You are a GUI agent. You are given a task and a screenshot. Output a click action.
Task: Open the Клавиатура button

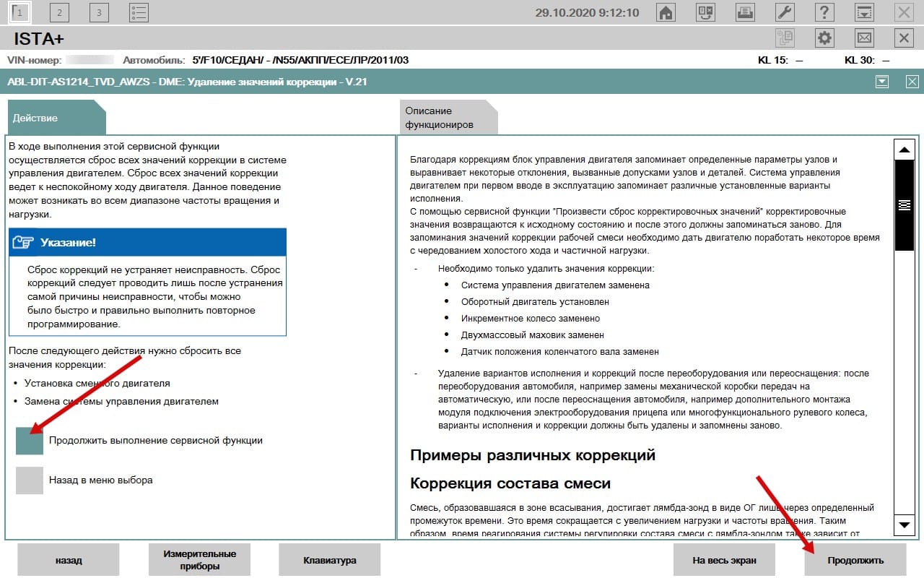(330, 560)
